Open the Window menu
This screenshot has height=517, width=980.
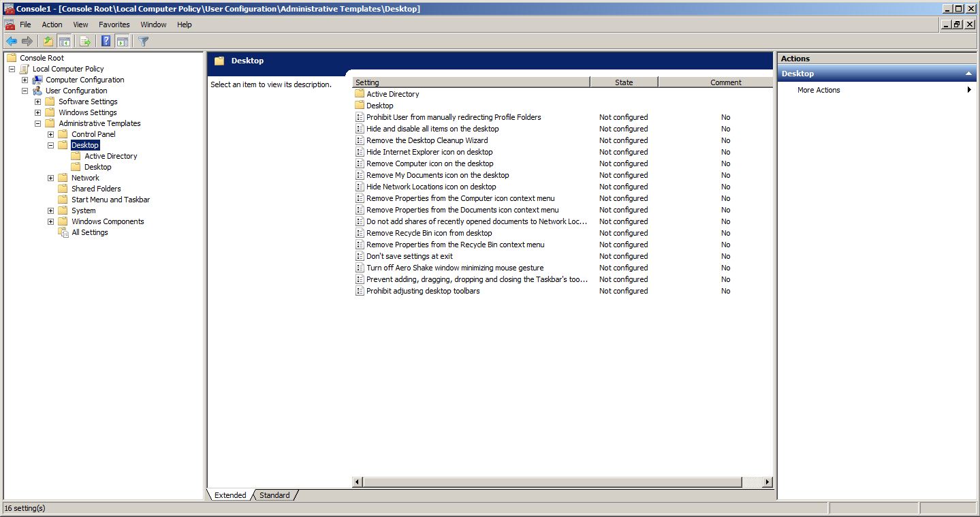click(x=153, y=25)
